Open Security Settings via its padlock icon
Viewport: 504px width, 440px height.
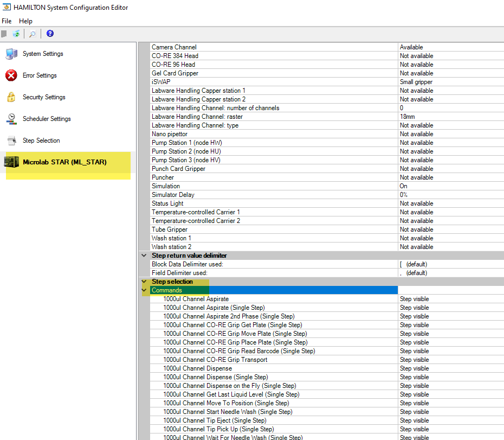(x=11, y=97)
